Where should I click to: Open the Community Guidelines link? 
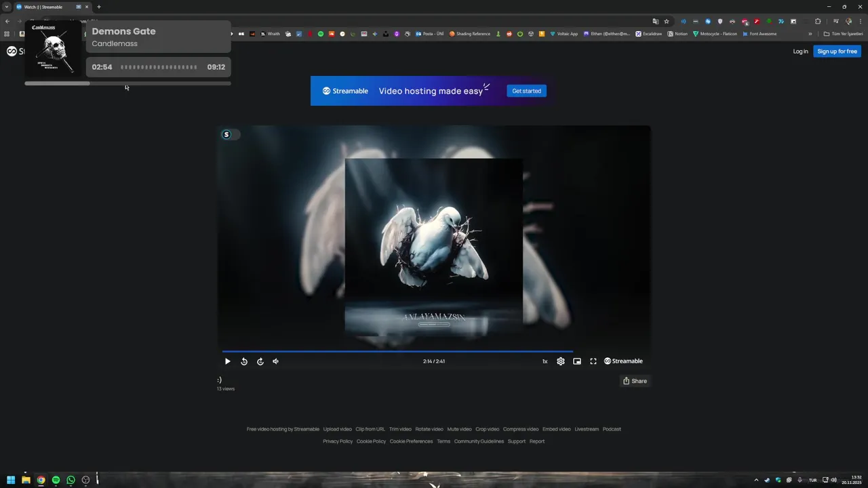479,441
